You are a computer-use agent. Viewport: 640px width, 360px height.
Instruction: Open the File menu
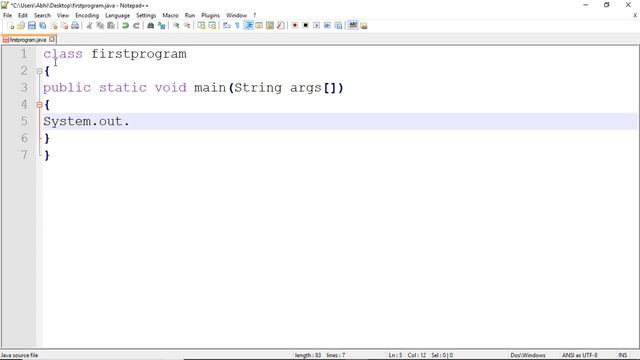point(7,16)
